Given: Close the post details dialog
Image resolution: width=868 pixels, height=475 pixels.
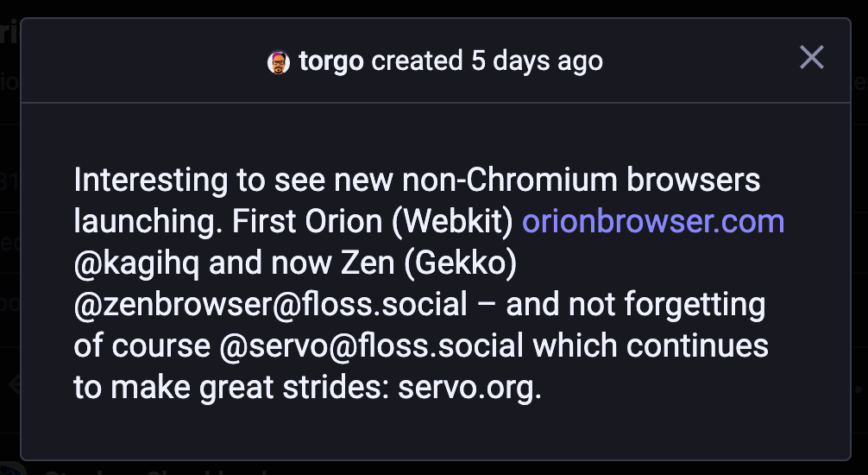Looking at the screenshot, I should tap(811, 58).
